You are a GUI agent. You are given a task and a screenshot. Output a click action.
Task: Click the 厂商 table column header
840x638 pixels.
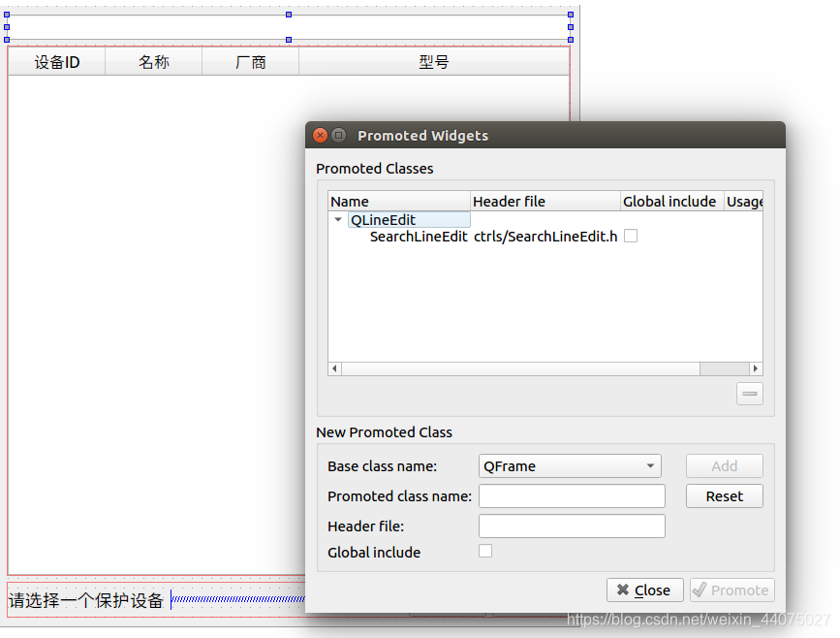251,62
